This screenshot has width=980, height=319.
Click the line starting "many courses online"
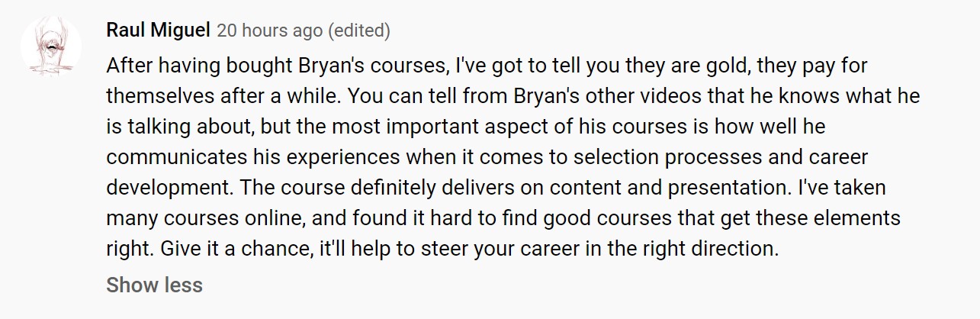pyautogui.click(x=503, y=218)
